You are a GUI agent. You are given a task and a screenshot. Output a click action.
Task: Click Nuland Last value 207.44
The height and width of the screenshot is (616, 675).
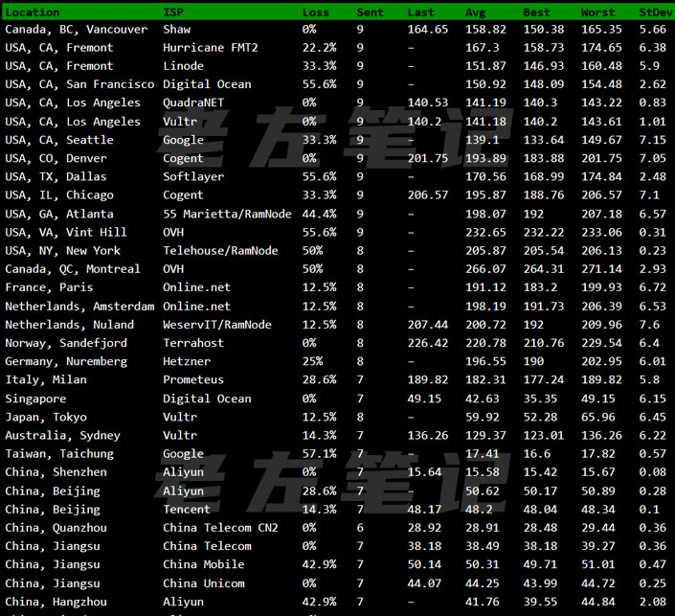click(x=428, y=325)
